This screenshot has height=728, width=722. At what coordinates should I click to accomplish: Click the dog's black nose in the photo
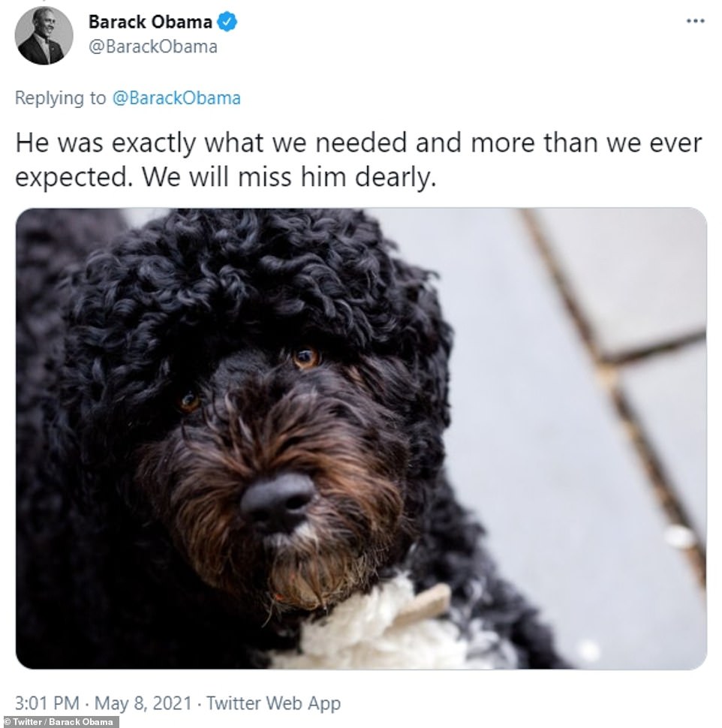click(277, 501)
